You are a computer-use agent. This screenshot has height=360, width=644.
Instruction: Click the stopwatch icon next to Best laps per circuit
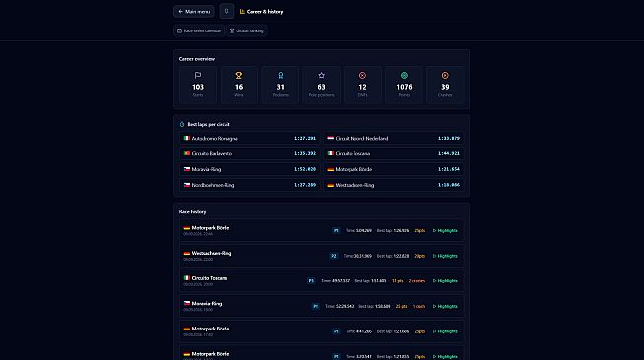[x=182, y=124]
